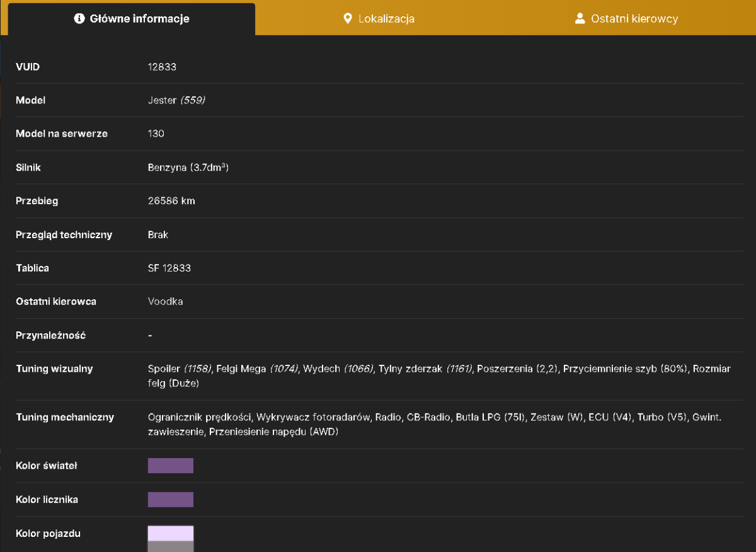The image size is (756, 552).
Task: Click the Przegląd techniczny value Brak
Action: pos(158,234)
